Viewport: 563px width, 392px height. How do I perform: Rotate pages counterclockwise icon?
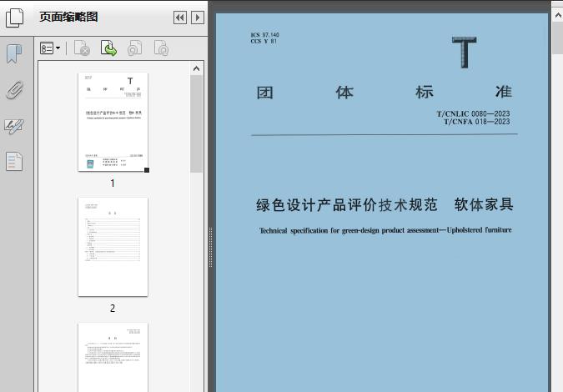click(135, 48)
